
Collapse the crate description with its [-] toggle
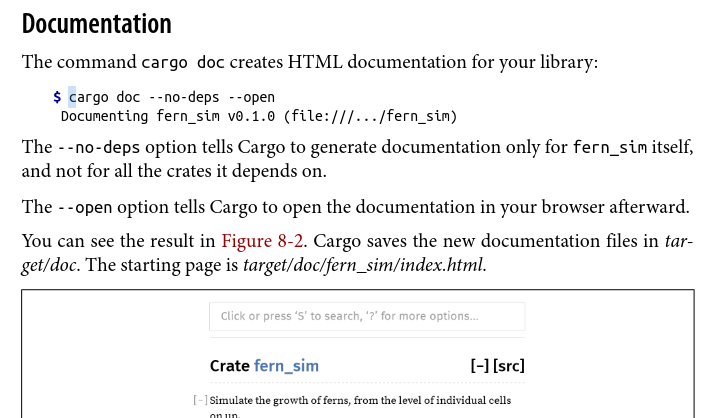[x=201, y=401]
